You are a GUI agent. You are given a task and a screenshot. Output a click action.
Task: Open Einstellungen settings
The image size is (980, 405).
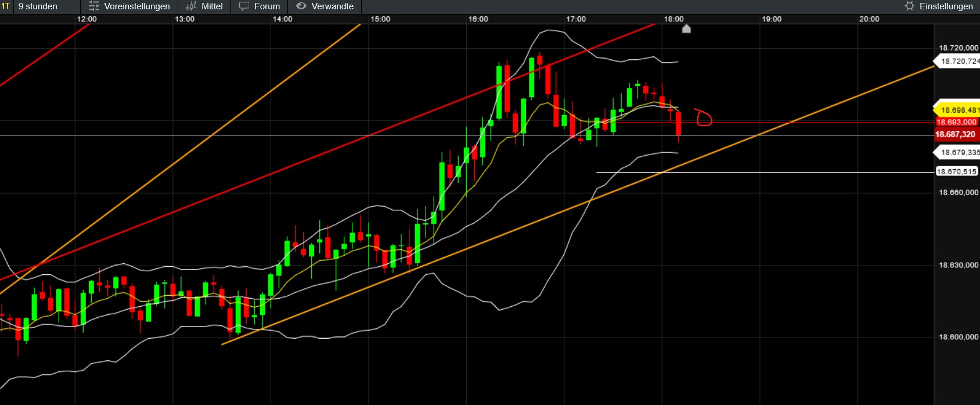point(939,6)
